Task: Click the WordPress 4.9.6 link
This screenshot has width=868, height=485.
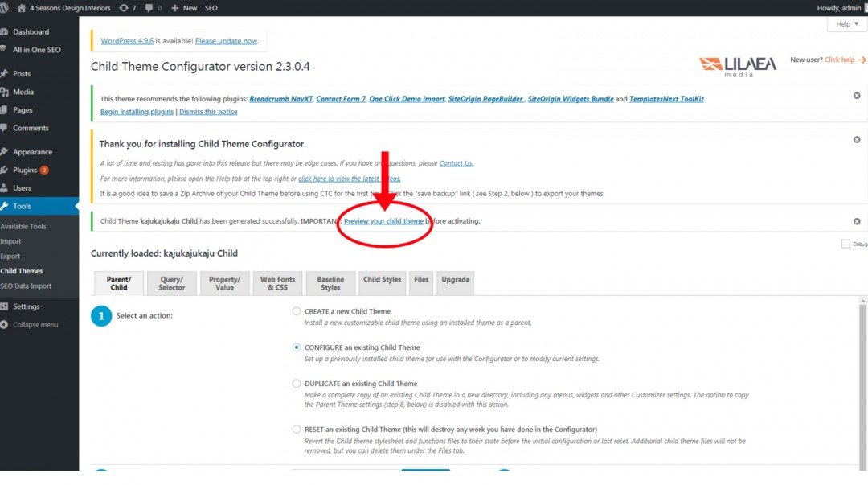Action: coord(127,41)
